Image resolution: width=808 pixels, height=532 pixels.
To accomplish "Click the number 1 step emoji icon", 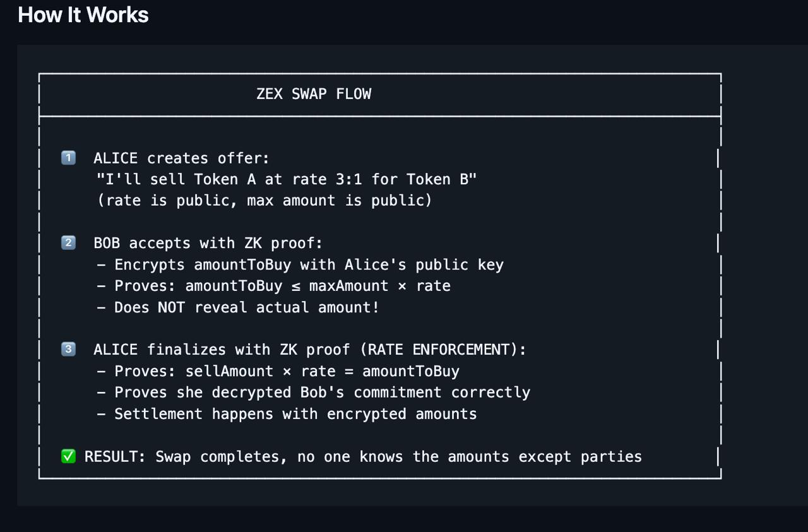I will [68, 158].
